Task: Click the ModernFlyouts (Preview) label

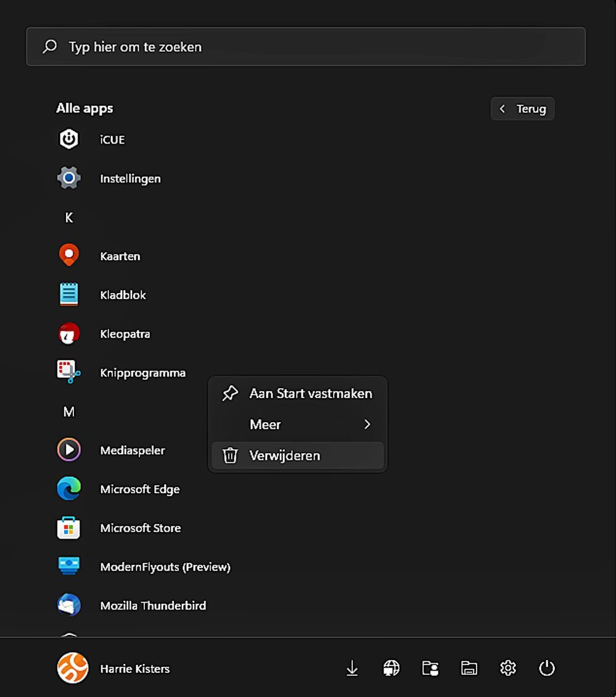Action: pyautogui.click(x=165, y=567)
